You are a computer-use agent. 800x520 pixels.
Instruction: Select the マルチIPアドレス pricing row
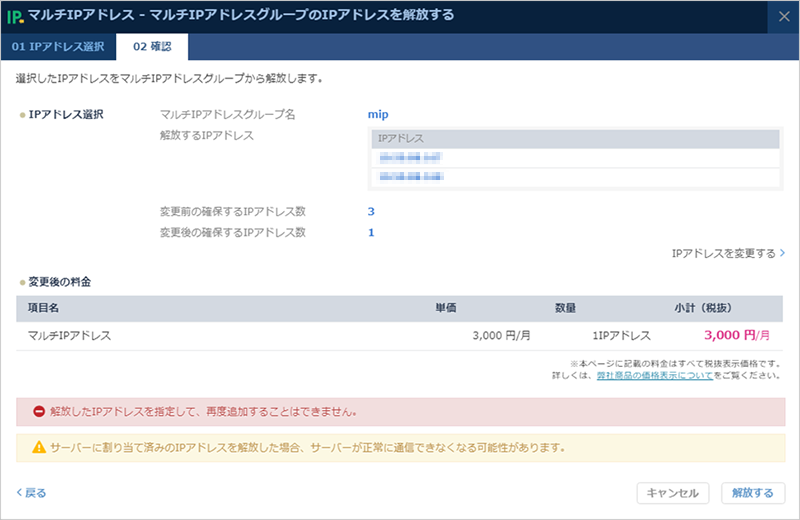[400, 336]
